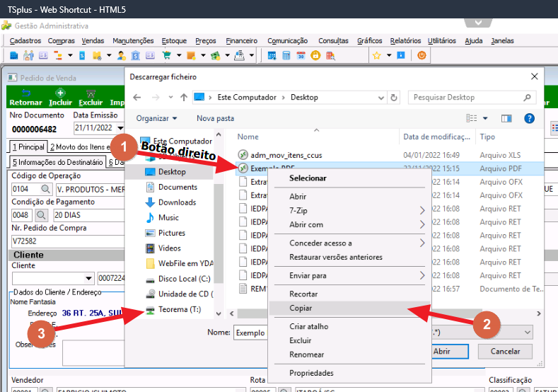Sort by the Tipo column header
The image size is (558, 392).
click(487, 137)
